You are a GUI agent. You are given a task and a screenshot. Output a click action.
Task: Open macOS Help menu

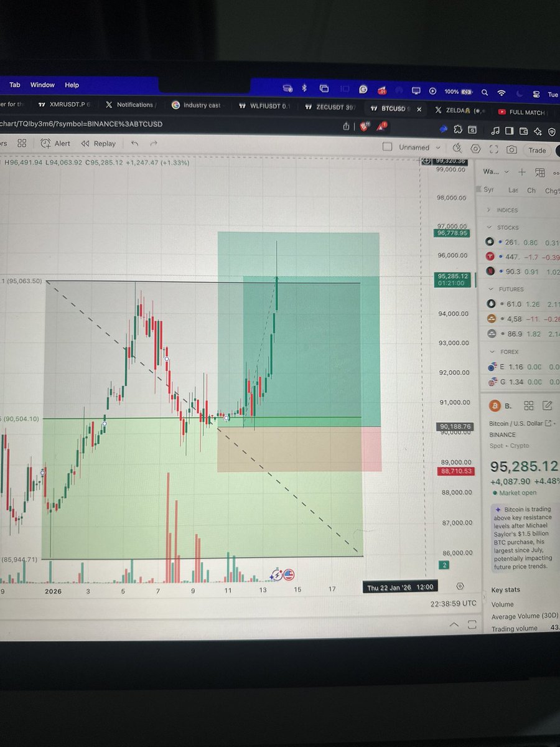[72, 85]
